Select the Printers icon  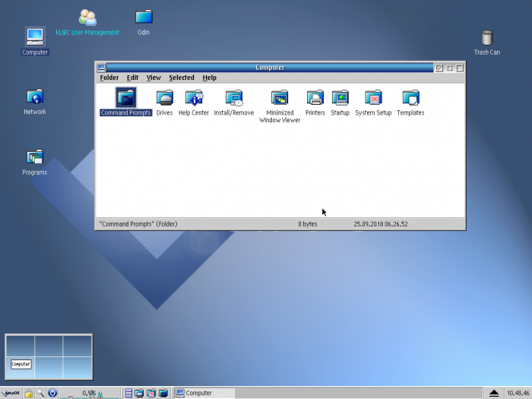pos(315,97)
